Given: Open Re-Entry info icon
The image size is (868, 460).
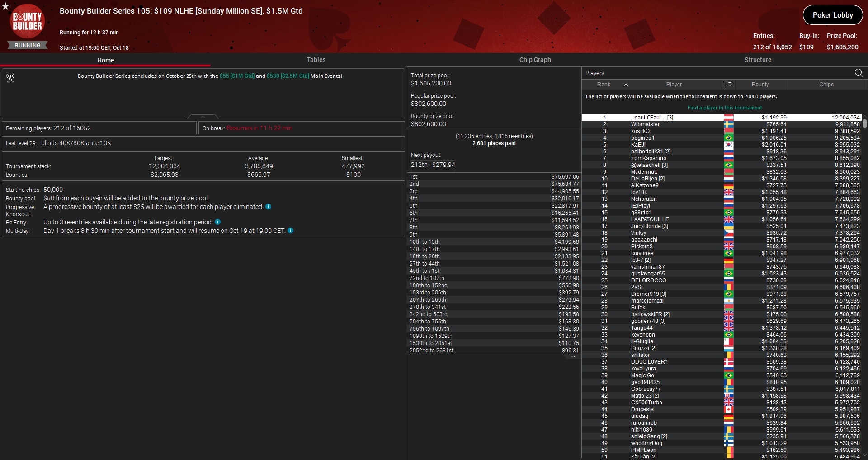Looking at the screenshot, I should pos(217,222).
